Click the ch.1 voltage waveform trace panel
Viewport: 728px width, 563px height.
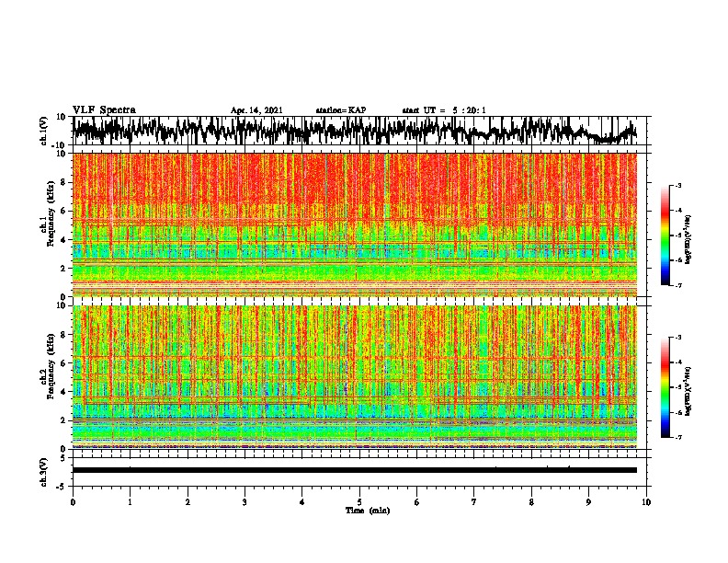pyautogui.click(x=359, y=131)
